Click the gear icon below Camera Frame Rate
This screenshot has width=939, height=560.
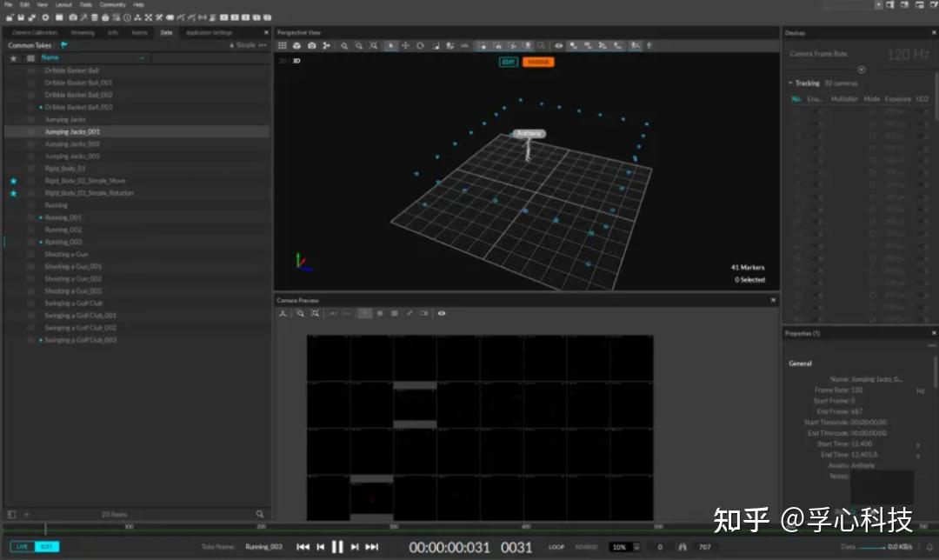tap(861, 70)
